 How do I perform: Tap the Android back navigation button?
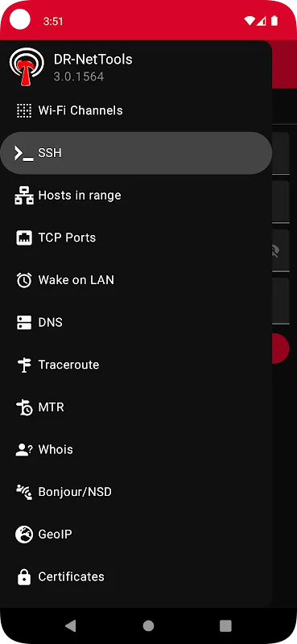(71, 625)
